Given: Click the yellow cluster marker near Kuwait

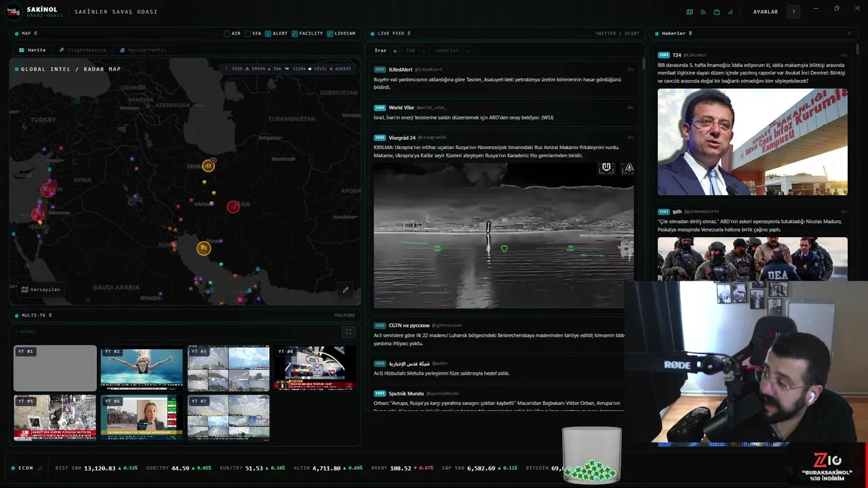Looking at the screenshot, I should click(203, 249).
